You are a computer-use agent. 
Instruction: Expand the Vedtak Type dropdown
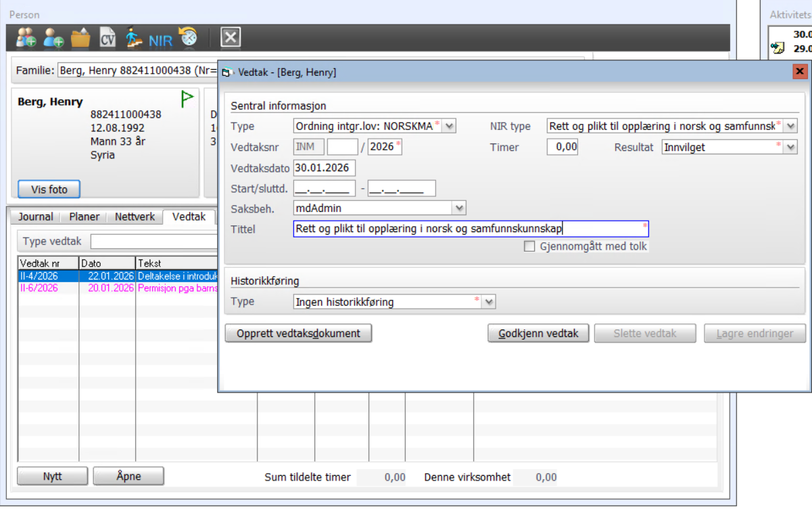(450, 126)
